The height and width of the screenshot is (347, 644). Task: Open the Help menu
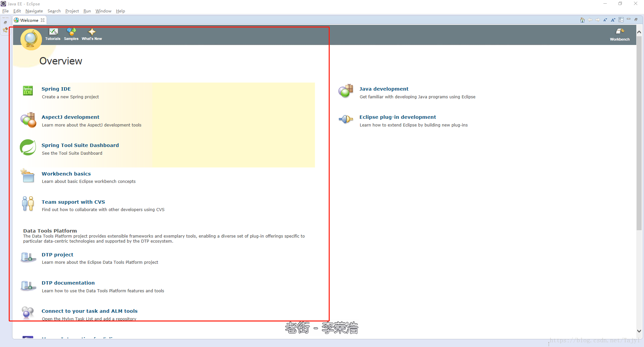point(120,11)
